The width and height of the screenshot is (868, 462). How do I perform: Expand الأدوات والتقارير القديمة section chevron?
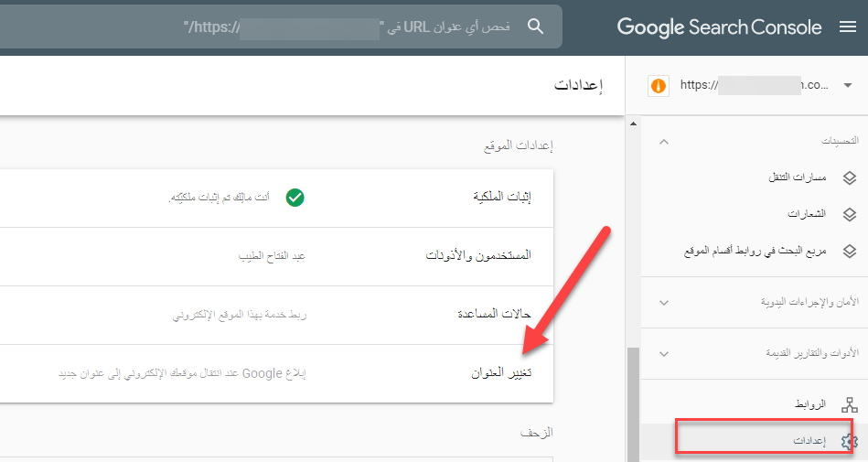point(664,353)
